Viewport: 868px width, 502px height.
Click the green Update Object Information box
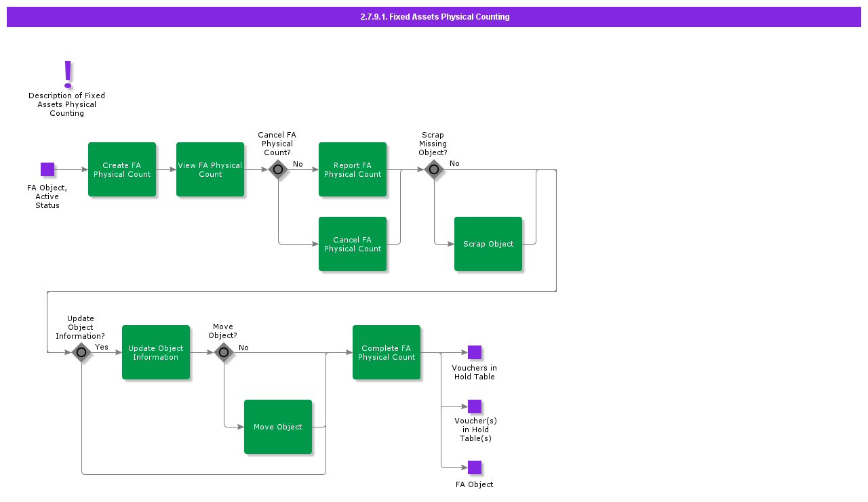coord(156,352)
